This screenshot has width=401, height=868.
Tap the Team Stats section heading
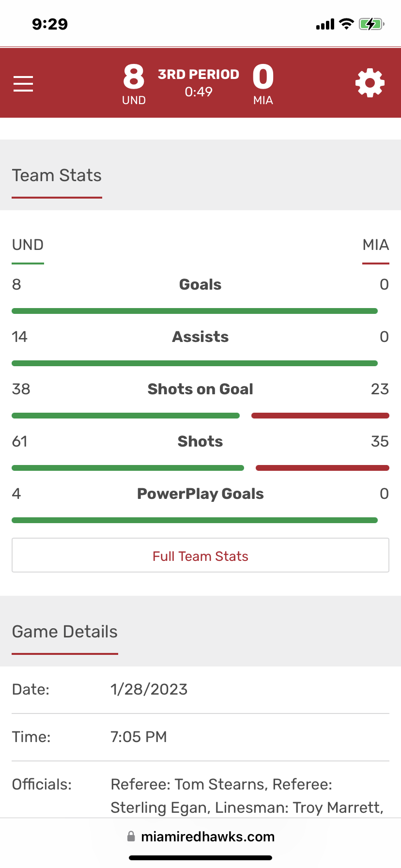click(x=57, y=175)
